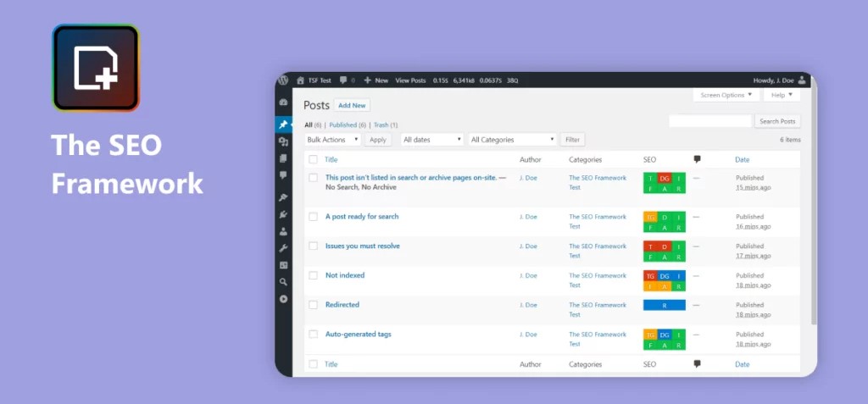Open Media library sidebar icon
Viewport: 868px width, 404px height.
point(283,141)
